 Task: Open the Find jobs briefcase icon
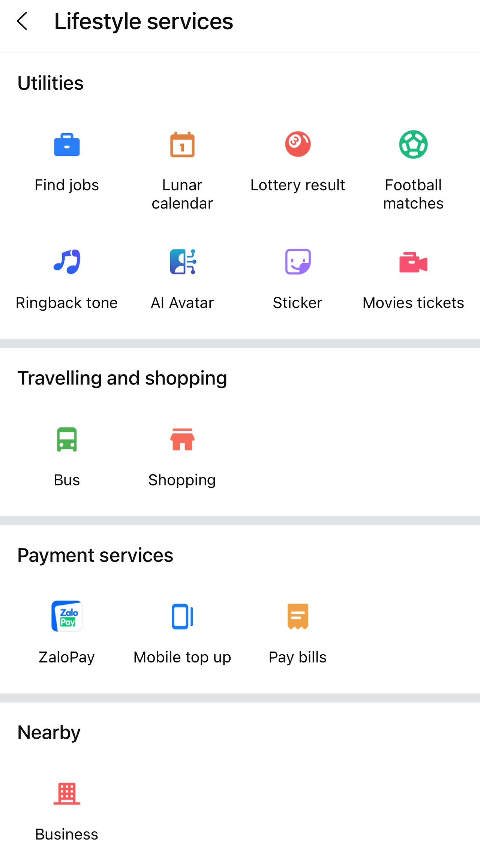(67, 145)
